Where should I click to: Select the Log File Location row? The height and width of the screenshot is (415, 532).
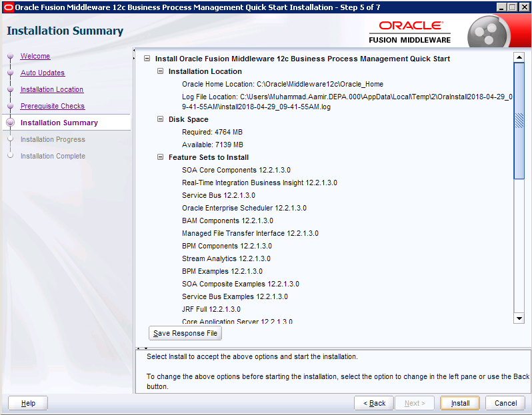347,102
